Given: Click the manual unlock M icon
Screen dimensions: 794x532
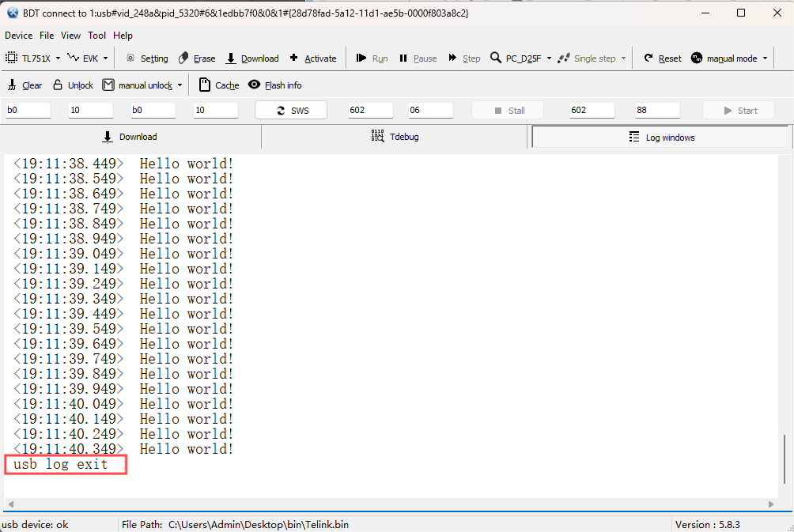Looking at the screenshot, I should tap(108, 85).
